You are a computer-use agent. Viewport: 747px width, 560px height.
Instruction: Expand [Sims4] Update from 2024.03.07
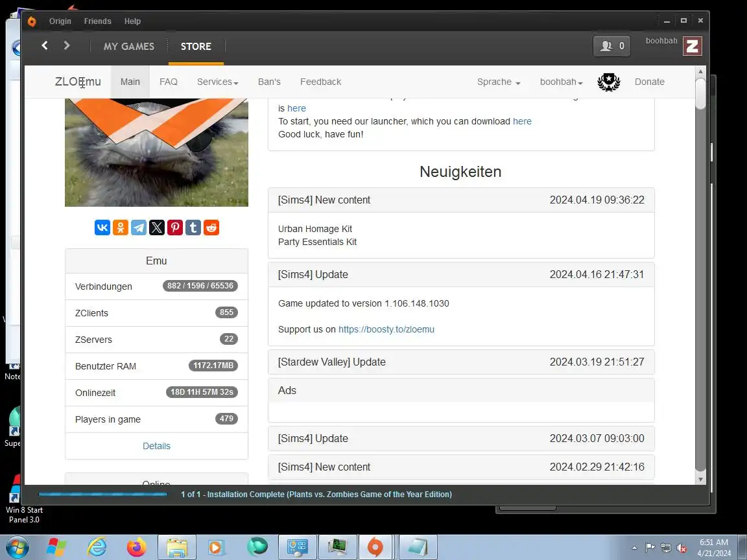point(461,439)
